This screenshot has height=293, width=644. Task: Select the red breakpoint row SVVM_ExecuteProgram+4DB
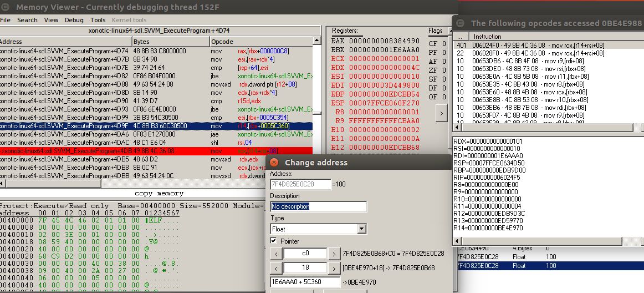click(156, 151)
